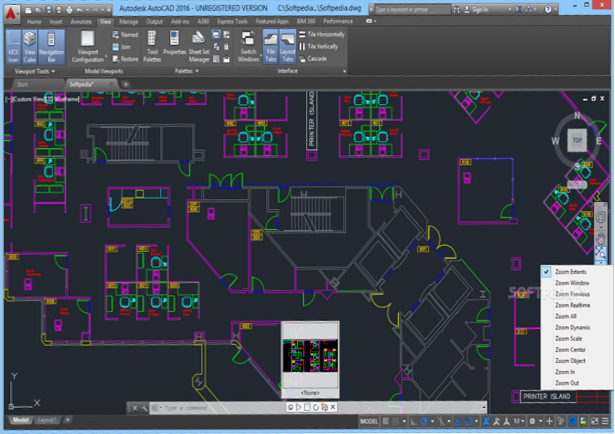Open the Sheet Set Manager
Image resolution: width=615 pixels, height=434 pixels.
point(198,46)
